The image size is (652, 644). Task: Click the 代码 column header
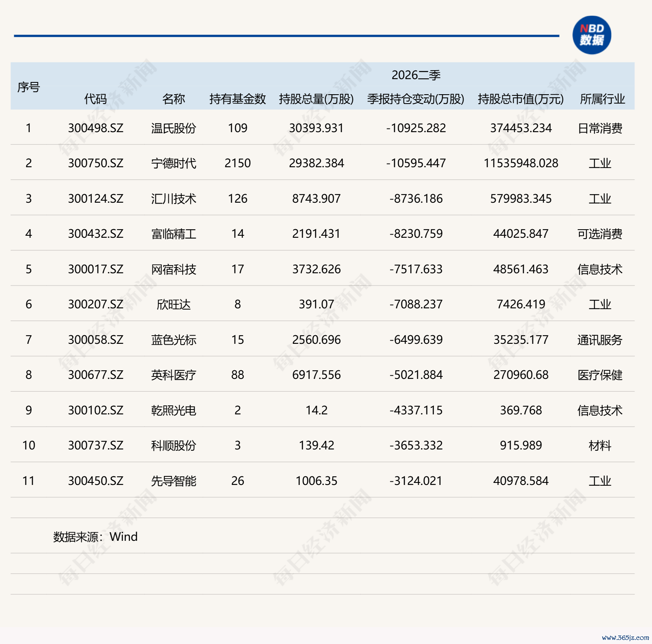[95, 99]
